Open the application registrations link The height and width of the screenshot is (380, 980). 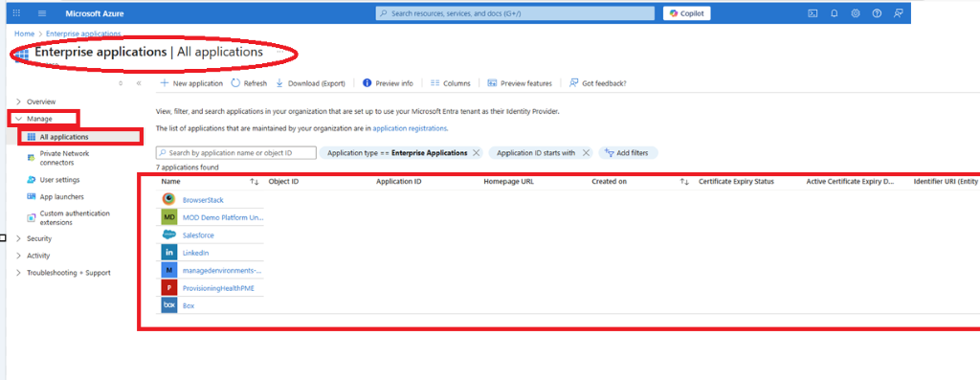coord(410,128)
